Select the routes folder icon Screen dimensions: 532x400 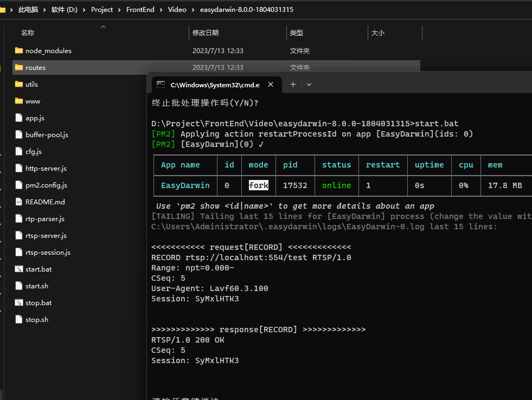(19, 67)
